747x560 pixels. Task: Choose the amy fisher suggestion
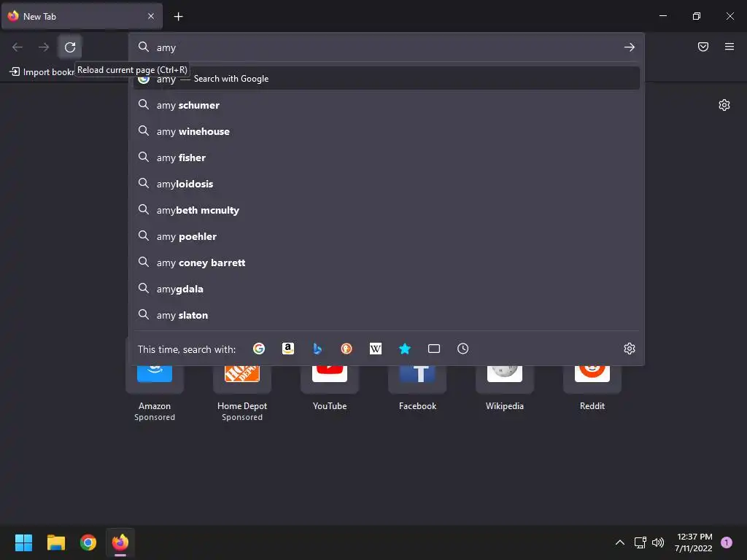click(387, 157)
